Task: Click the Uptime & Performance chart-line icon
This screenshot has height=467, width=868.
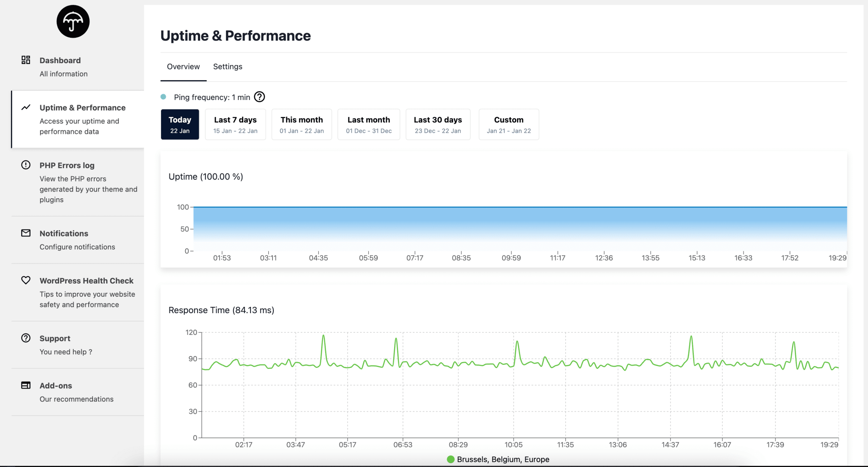Action: [x=26, y=107]
